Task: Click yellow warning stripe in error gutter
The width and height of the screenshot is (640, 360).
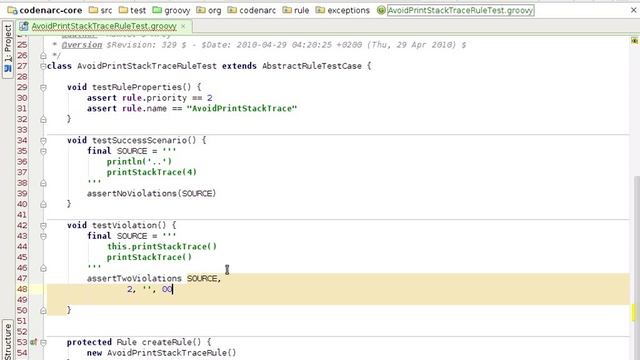Action: pyautogui.click(x=634, y=313)
